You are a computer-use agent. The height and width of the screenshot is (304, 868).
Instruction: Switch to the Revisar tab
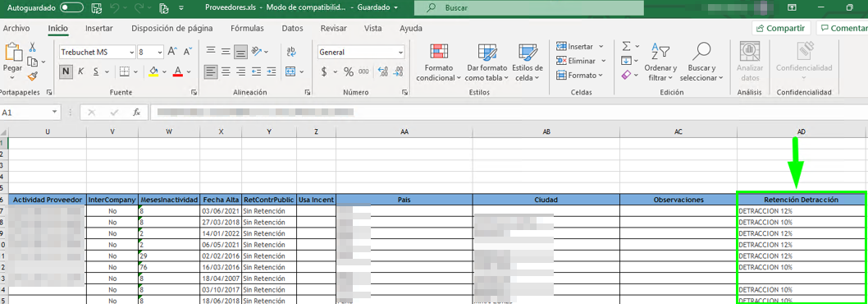334,28
